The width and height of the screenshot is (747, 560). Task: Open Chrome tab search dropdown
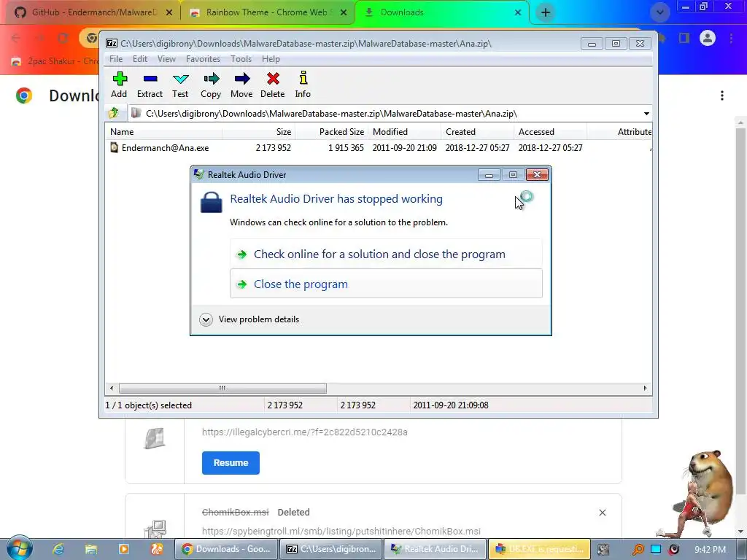pyautogui.click(x=659, y=12)
